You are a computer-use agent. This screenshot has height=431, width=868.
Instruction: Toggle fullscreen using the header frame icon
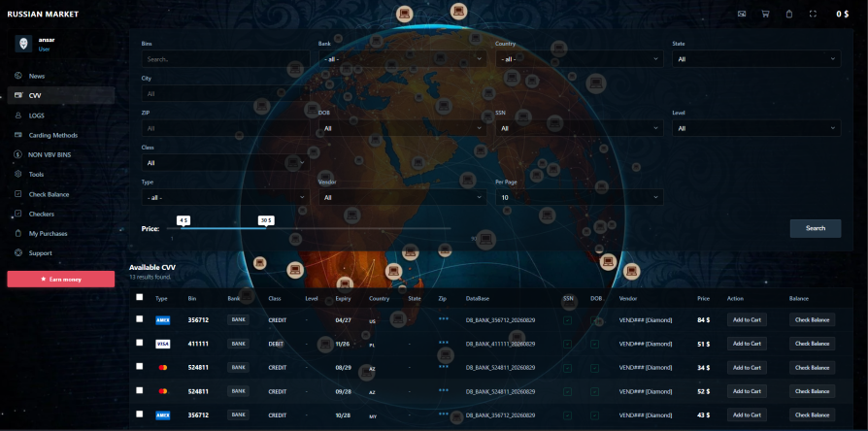pos(814,14)
